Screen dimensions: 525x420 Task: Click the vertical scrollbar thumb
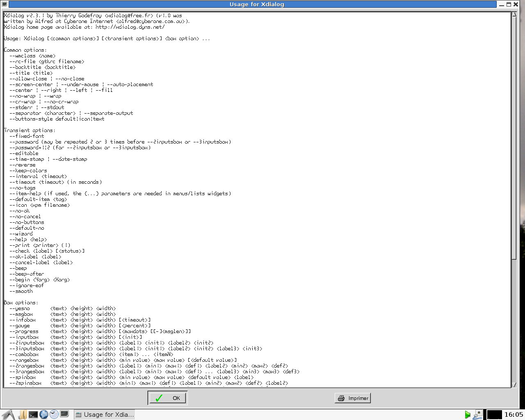pyautogui.click(x=514, y=138)
